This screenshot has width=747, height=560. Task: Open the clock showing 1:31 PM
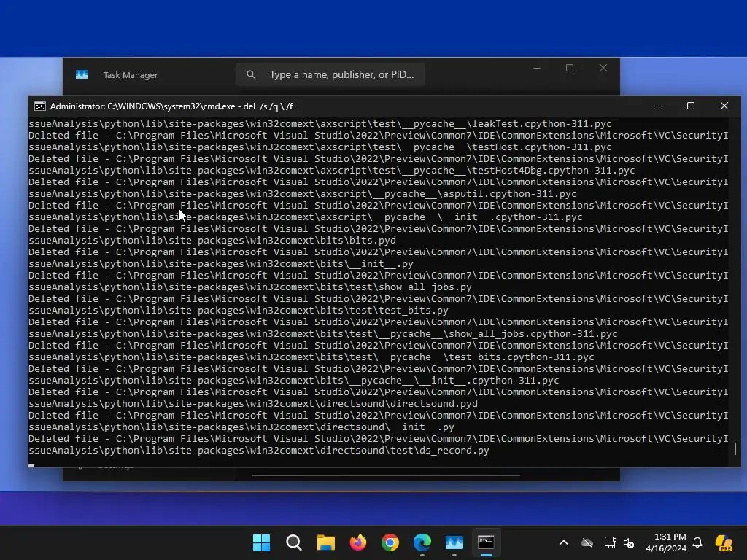[x=670, y=537]
